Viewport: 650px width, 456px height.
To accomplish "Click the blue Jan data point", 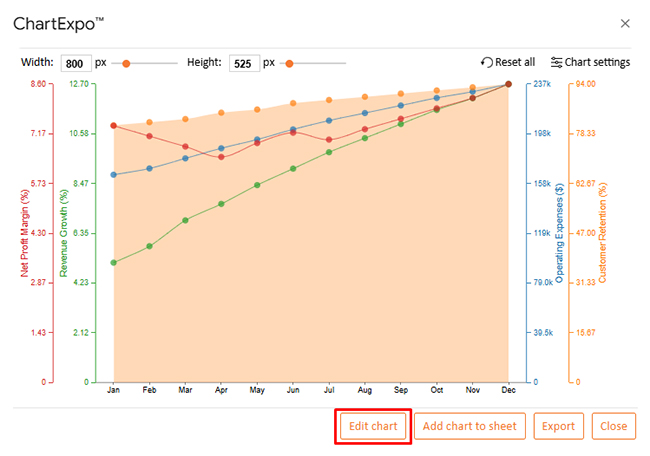I will (x=114, y=174).
